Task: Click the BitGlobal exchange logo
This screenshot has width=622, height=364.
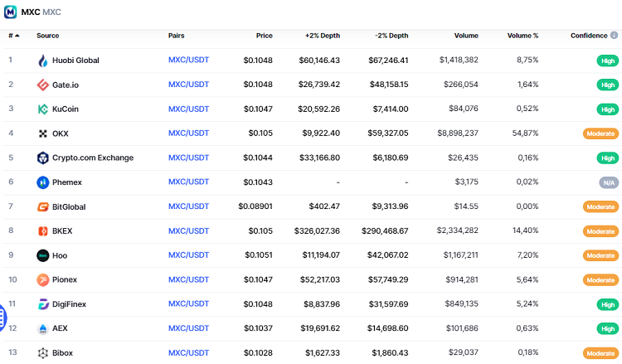Action: 43,207
